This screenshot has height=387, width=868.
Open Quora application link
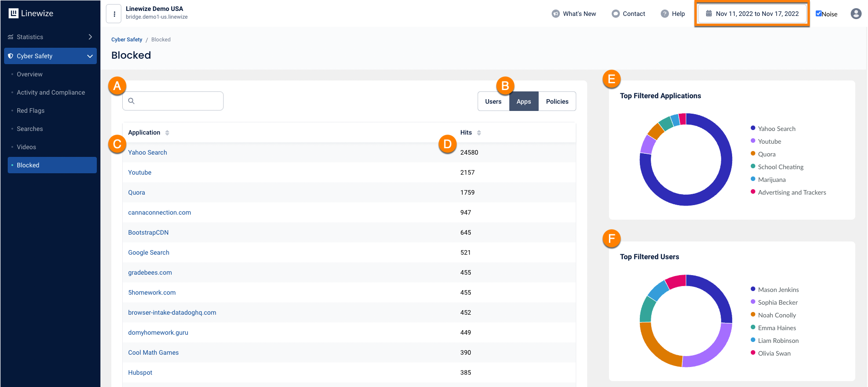tap(136, 192)
